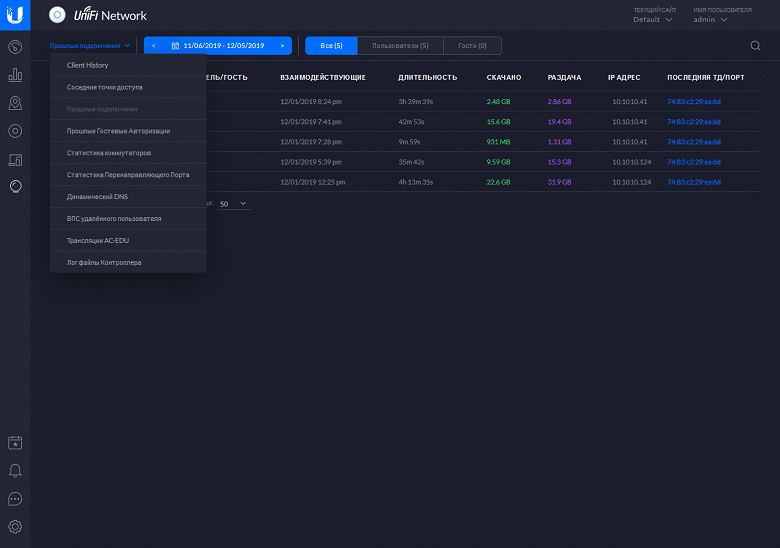Image resolution: width=780 pixels, height=548 pixels.
Task: Open the Alerts bell icon
Action: click(x=15, y=470)
